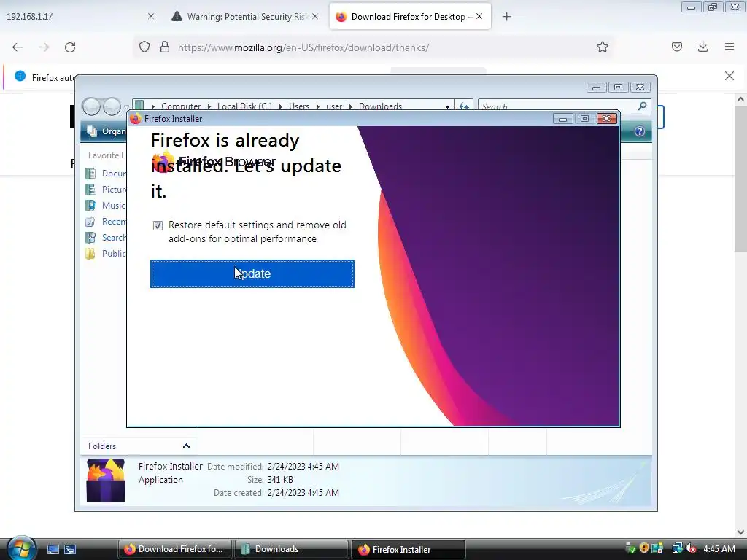This screenshot has width=747, height=560.
Task: Click the magnifier icon in Explorer search
Action: click(x=642, y=106)
